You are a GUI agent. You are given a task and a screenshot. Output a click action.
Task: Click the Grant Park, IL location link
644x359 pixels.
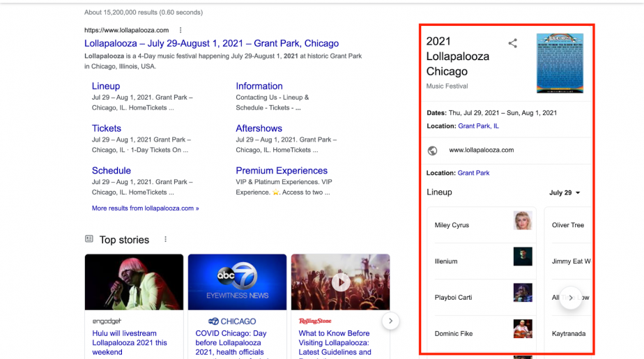[479, 126]
